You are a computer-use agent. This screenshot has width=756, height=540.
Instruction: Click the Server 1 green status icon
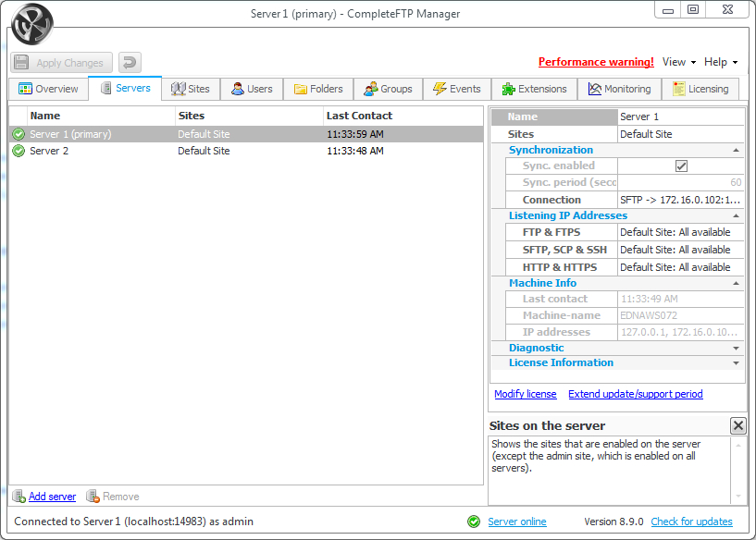click(19, 134)
